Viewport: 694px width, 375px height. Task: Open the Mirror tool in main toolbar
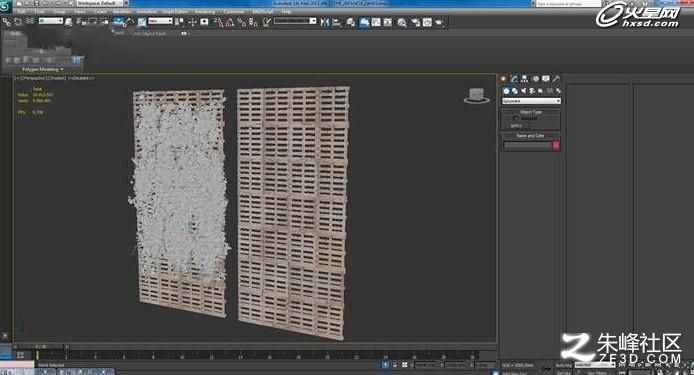(325, 22)
